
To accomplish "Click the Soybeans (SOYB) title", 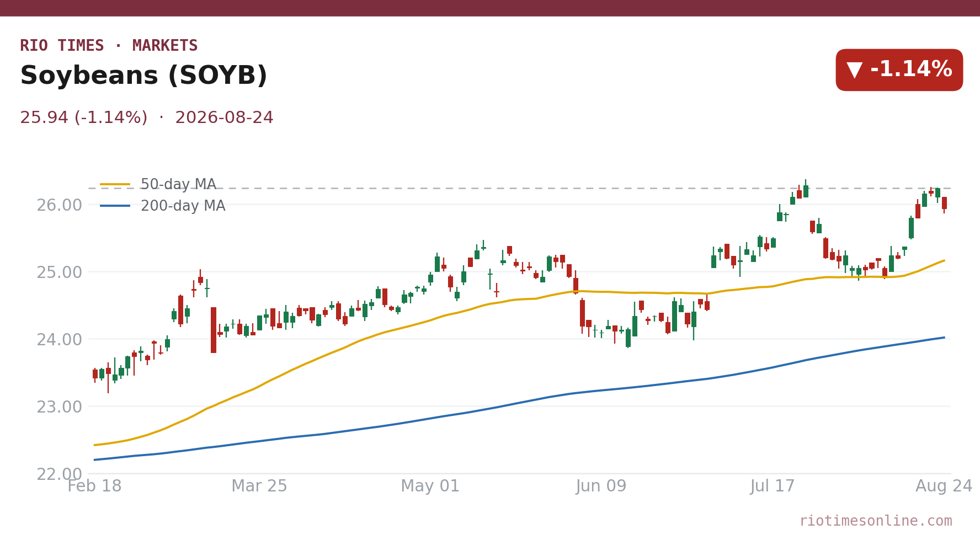I will click(x=143, y=76).
